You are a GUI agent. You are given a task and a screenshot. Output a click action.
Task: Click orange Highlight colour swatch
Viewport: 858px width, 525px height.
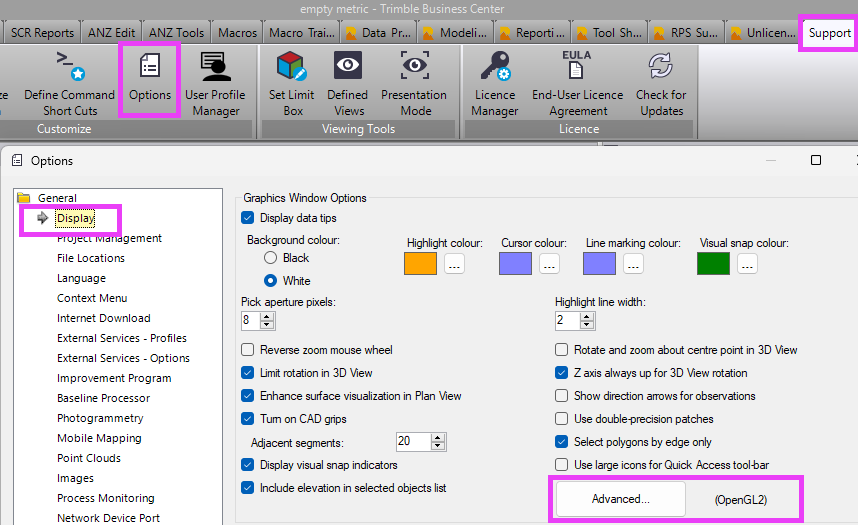tap(420, 263)
